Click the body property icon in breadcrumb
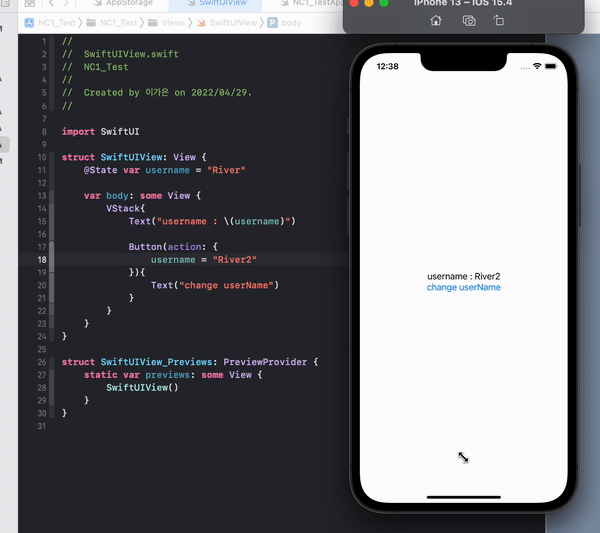Screen dimensions: 600x533 coord(272,23)
